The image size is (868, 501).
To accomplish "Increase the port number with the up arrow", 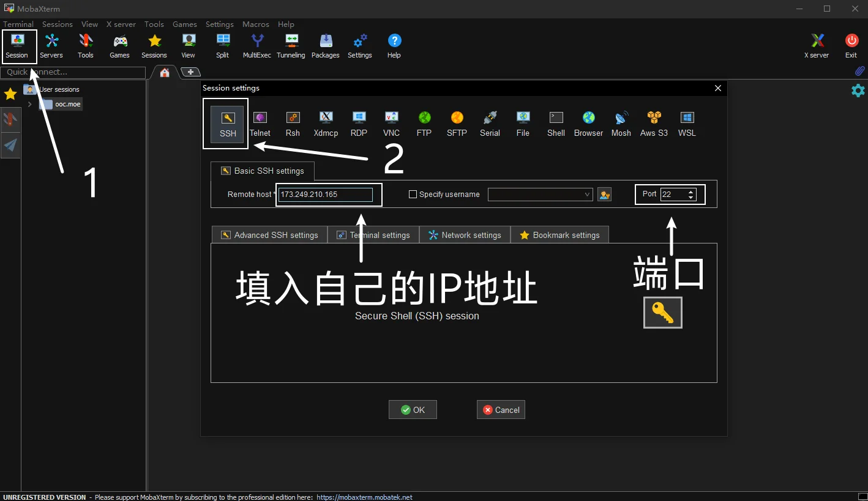I will (x=691, y=191).
